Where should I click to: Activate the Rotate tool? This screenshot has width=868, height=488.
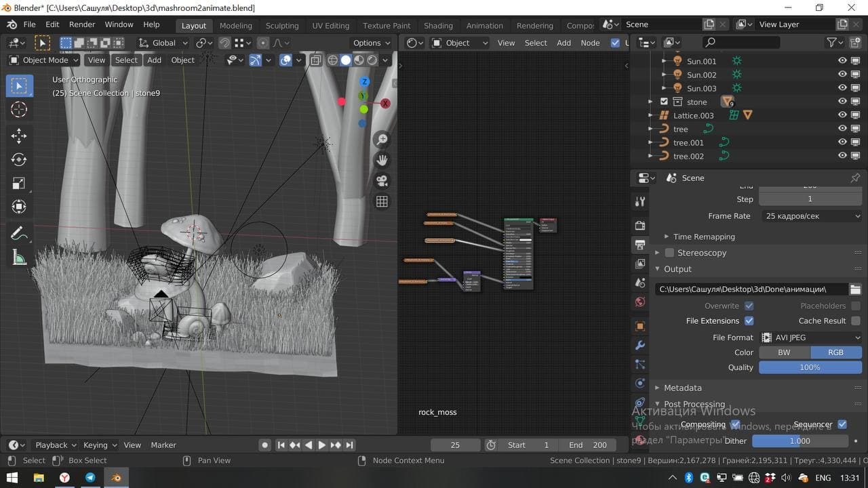click(x=19, y=159)
